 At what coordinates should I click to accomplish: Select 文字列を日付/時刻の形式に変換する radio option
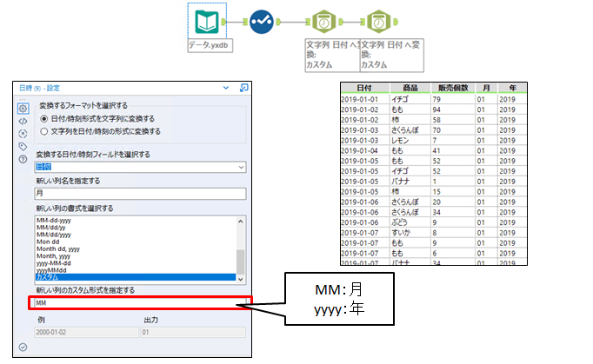[44, 130]
